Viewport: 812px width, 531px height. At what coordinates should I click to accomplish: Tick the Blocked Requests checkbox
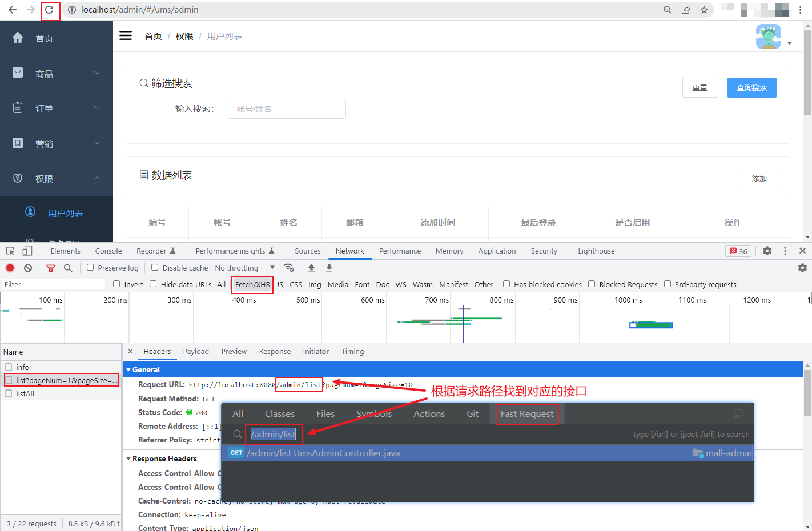[x=592, y=284]
